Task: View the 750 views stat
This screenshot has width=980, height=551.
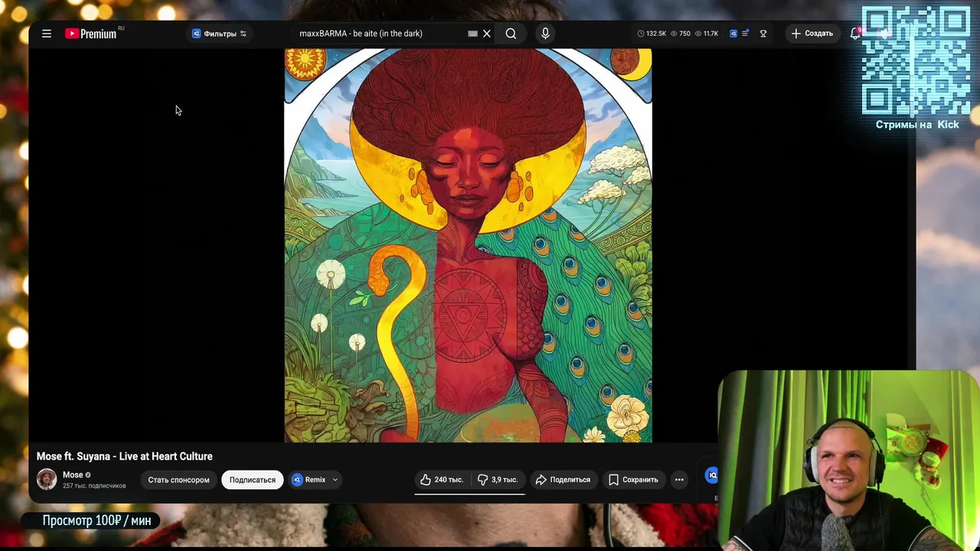Action: point(681,34)
